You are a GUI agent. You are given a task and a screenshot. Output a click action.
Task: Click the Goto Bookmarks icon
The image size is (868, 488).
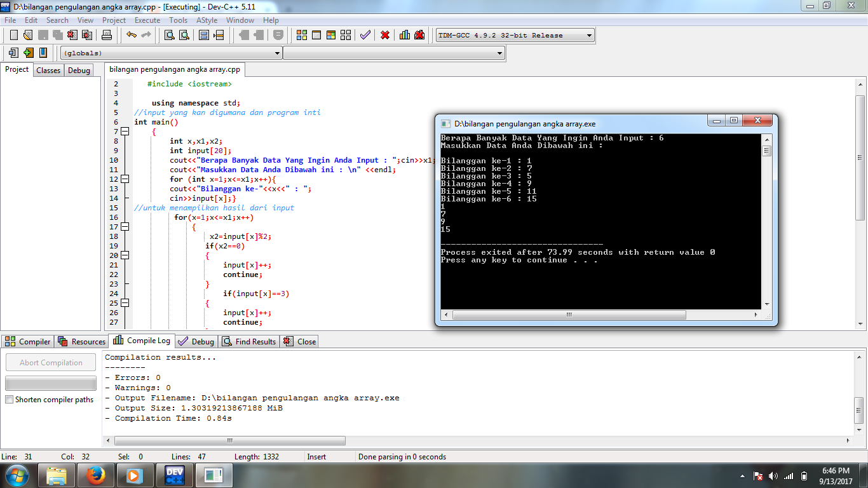point(43,53)
